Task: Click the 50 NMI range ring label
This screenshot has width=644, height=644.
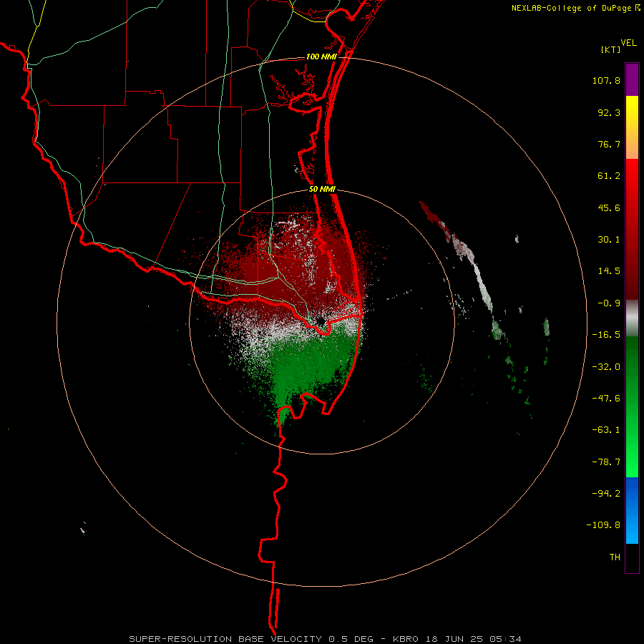Action: [x=322, y=190]
